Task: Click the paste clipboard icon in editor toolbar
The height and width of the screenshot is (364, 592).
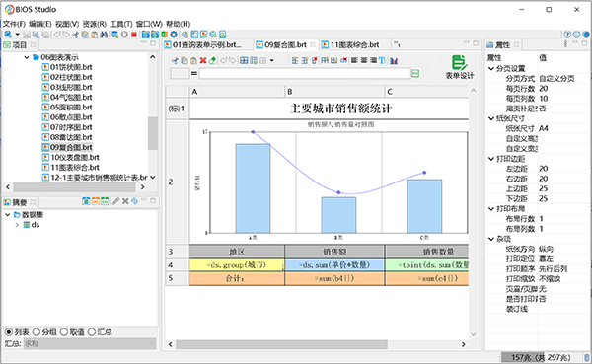Action: click(x=193, y=60)
